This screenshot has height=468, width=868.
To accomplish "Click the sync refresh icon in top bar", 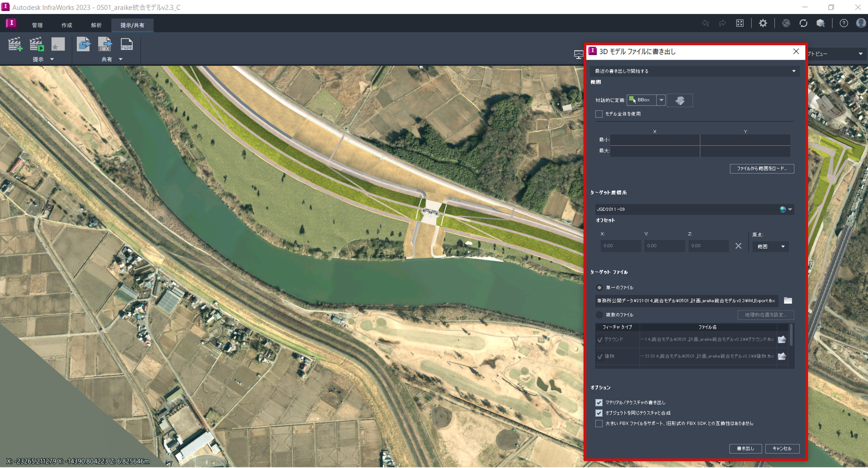I will (803, 23).
